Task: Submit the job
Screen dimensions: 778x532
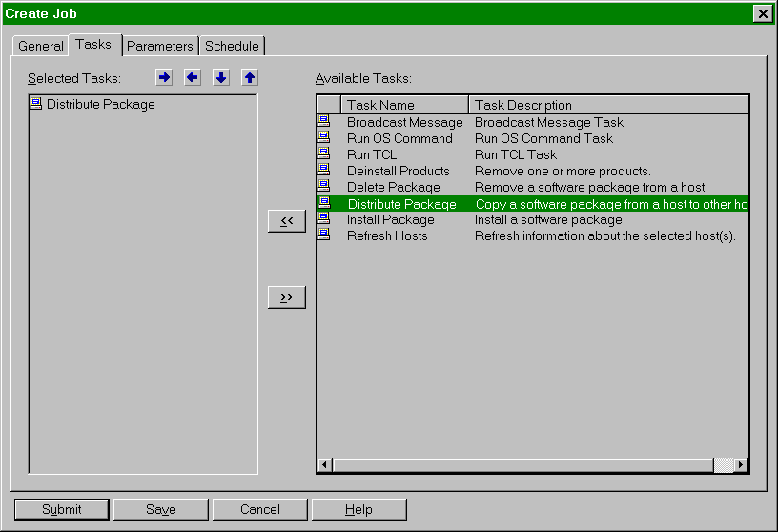Action: tap(62, 510)
